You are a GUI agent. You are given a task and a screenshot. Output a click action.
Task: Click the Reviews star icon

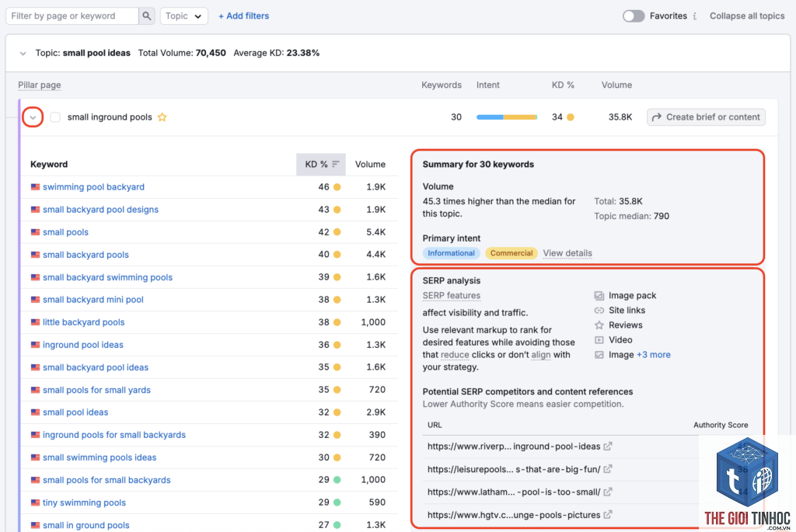tap(599, 325)
